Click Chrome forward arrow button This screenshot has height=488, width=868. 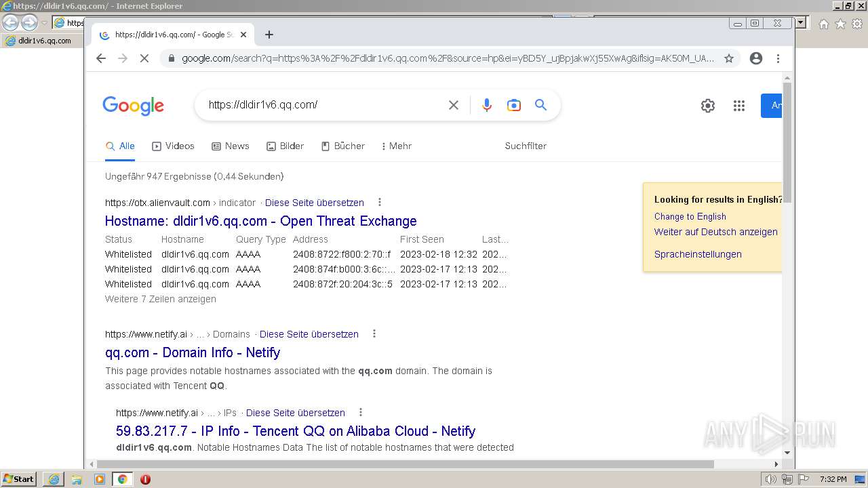point(123,58)
